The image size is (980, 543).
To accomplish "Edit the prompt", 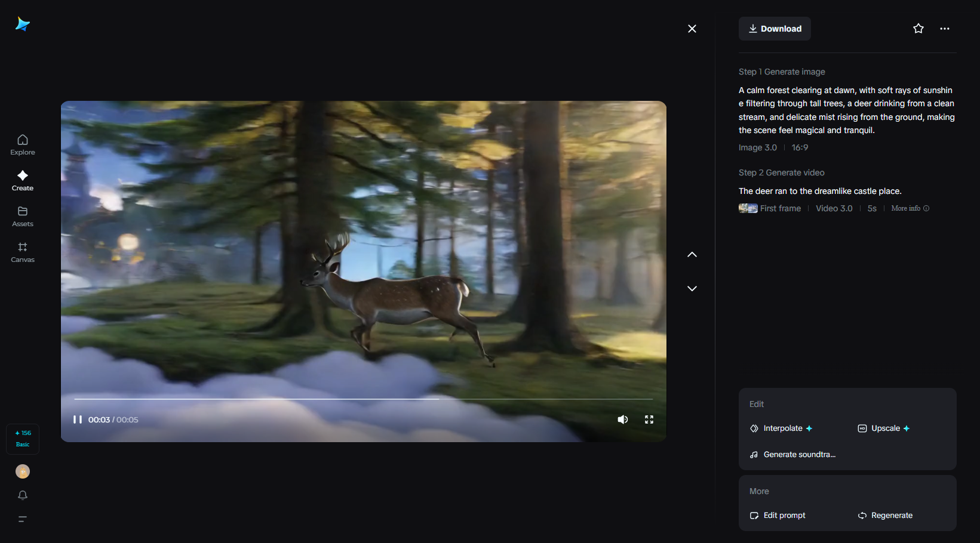I will click(778, 516).
